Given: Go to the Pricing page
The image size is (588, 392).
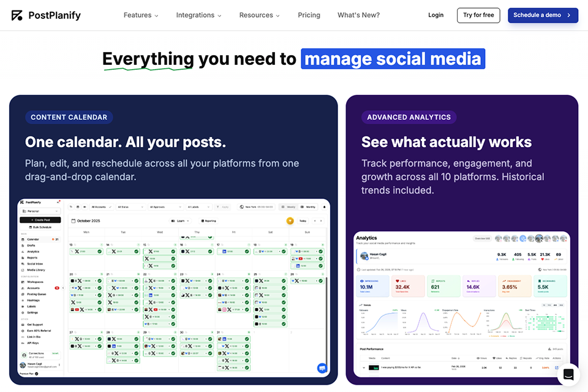Looking at the screenshot, I should [309, 15].
